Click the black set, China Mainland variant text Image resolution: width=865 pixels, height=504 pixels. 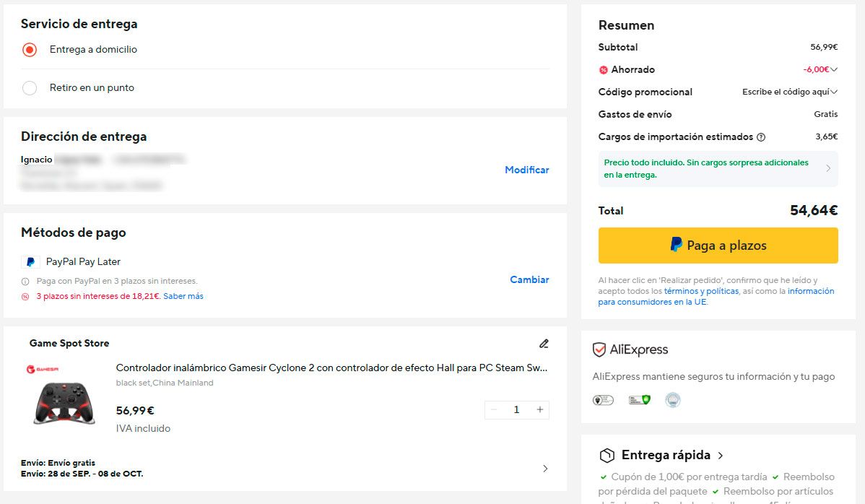pyautogui.click(x=165, y=383)
